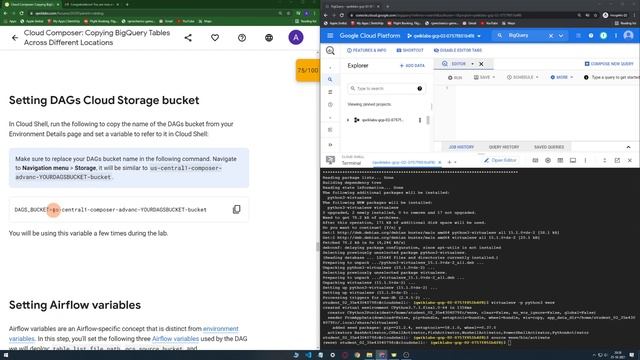The image size is (640, 360).
Task: Open the SAVE dropdown in query toolbar
Action: pyautogui.click(x=484, y=78)
